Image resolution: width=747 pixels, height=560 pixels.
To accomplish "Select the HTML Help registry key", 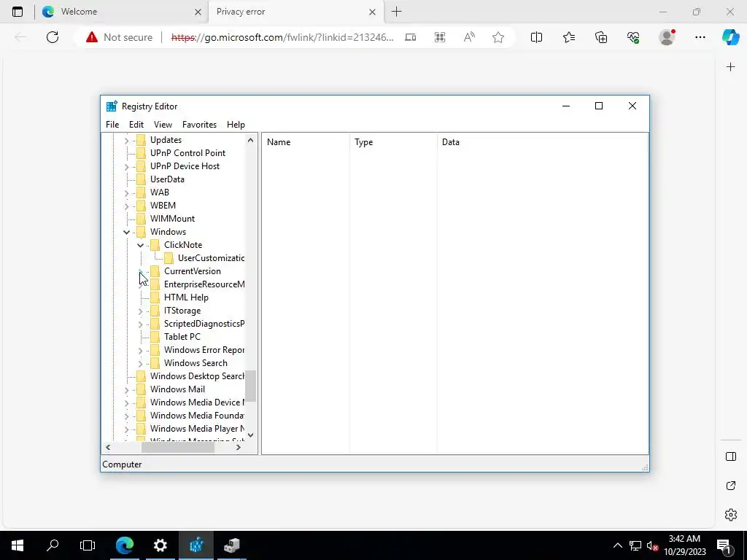I will pos(186,297).
